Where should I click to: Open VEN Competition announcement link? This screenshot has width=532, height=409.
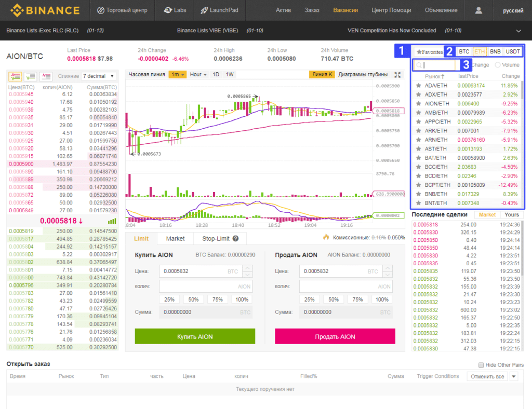tap(392, 31)
